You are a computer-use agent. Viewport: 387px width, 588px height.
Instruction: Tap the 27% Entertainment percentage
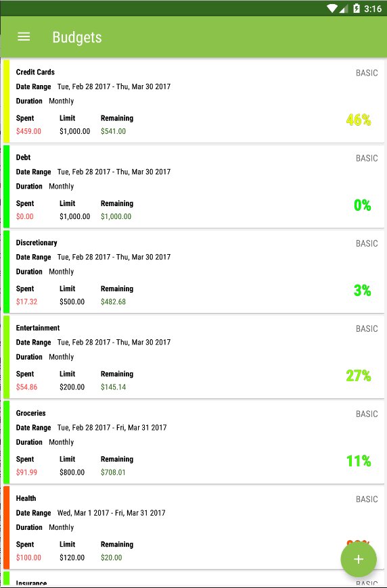(x=359, y=375)
